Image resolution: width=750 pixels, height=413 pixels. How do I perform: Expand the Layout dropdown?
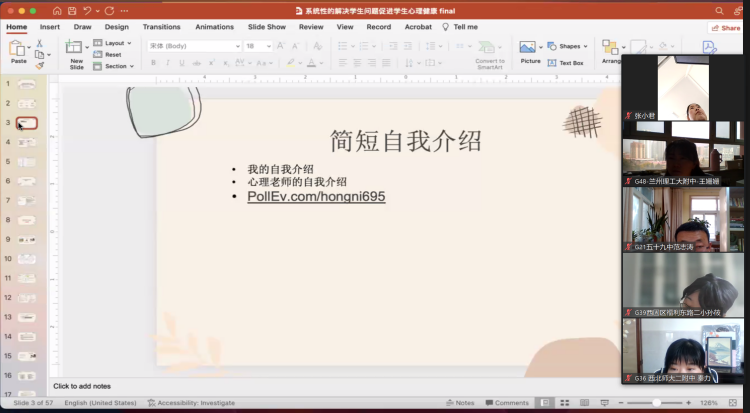pos(117,43)
